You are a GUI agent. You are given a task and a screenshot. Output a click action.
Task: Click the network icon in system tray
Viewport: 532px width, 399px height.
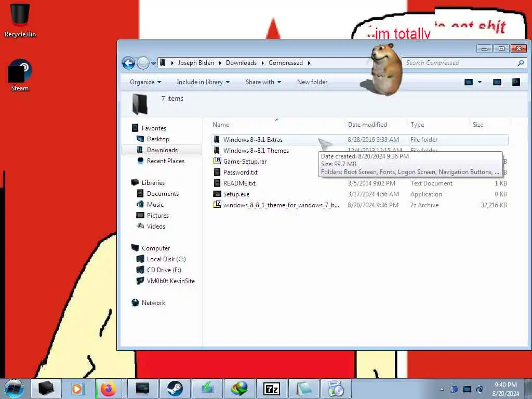click(467, 389)
